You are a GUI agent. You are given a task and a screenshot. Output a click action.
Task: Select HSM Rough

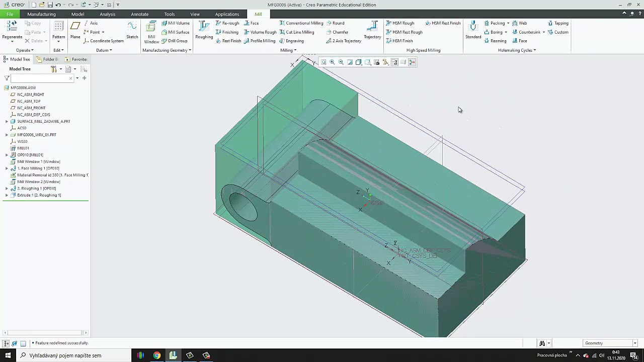coord(400,23)
